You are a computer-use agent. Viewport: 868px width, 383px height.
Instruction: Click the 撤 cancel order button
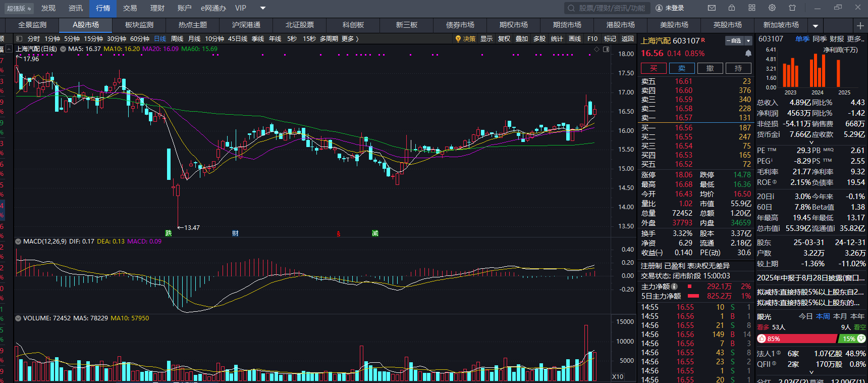click(x=710, y=68)
